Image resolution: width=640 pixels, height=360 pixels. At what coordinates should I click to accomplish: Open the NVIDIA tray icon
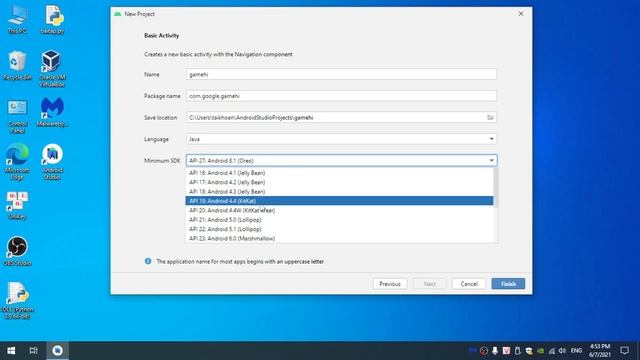coord(540,351)
